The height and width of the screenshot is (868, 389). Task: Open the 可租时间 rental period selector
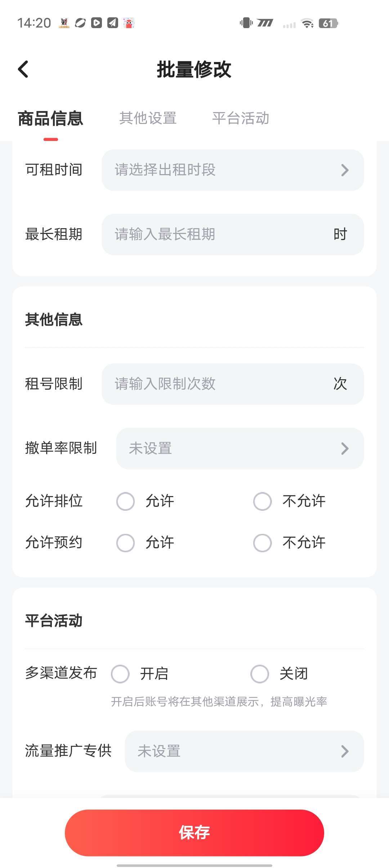click(233, 170)
